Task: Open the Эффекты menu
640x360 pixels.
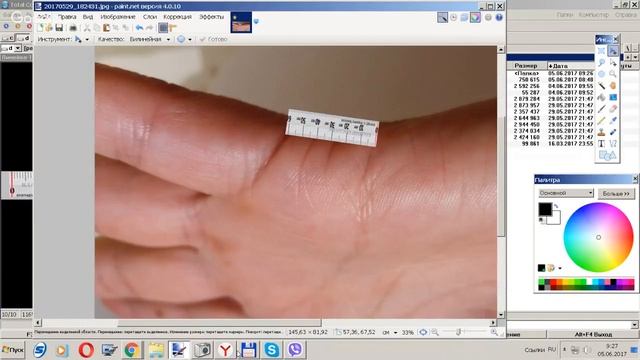Action: (x=211, y=17)
